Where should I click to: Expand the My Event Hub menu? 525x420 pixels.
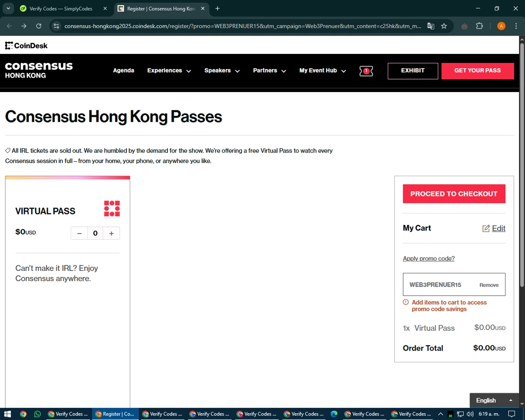tap(322, 70)
